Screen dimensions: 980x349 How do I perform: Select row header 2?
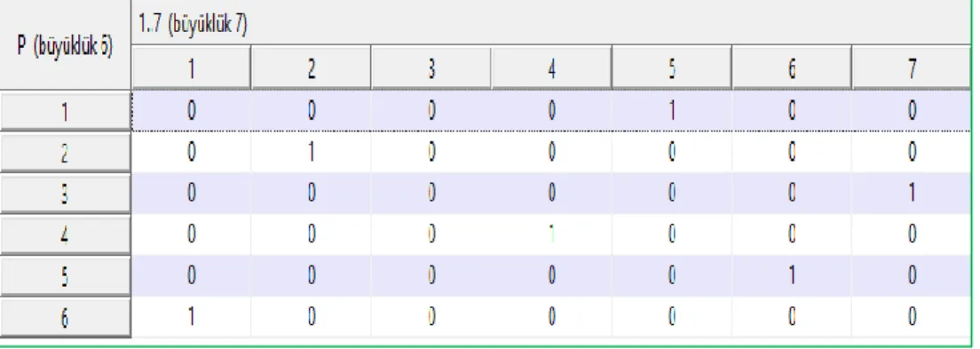tap(66, 152)
